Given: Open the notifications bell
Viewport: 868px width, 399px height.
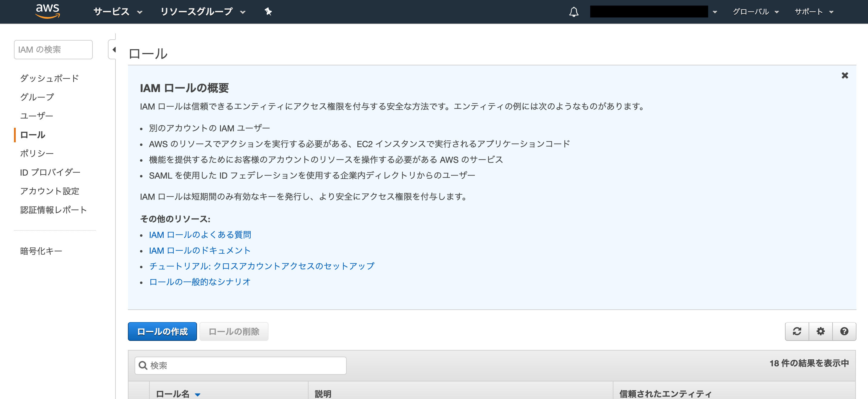Looking at the screenshot, I should 573,12.
